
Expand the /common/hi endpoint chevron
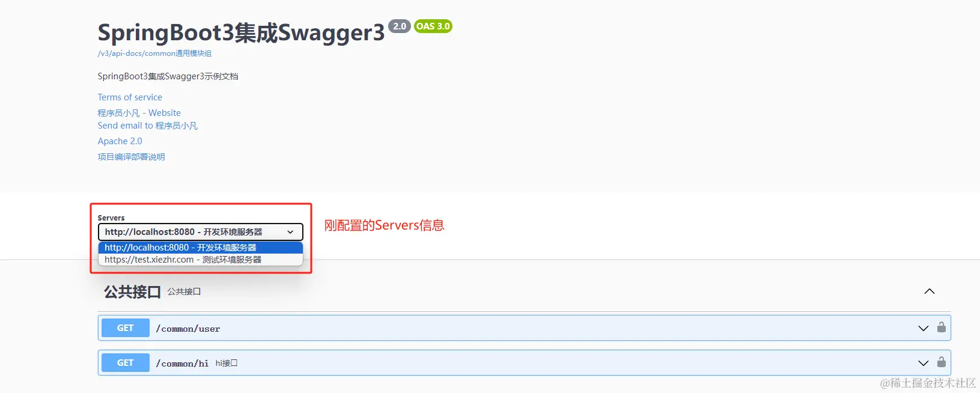(x=924, y=363)
